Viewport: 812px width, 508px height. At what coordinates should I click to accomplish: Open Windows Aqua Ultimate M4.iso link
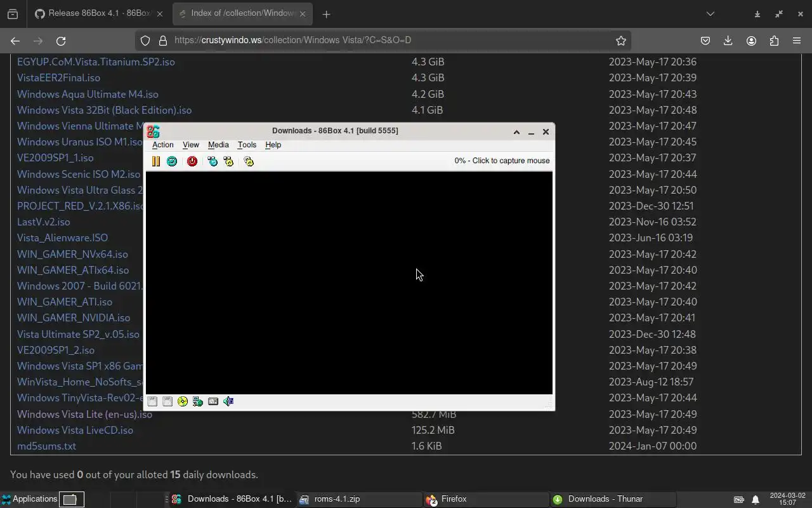pos(88,94)
